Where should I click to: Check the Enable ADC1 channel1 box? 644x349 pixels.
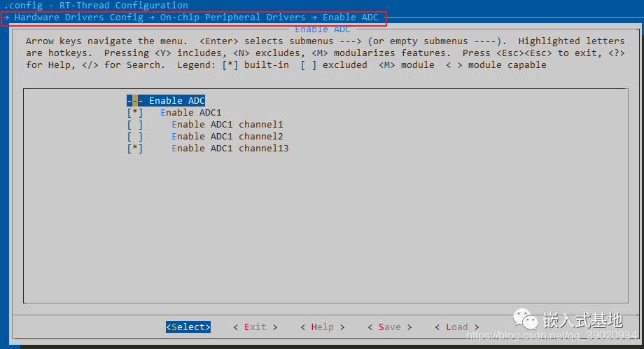(x=135, y=125)
